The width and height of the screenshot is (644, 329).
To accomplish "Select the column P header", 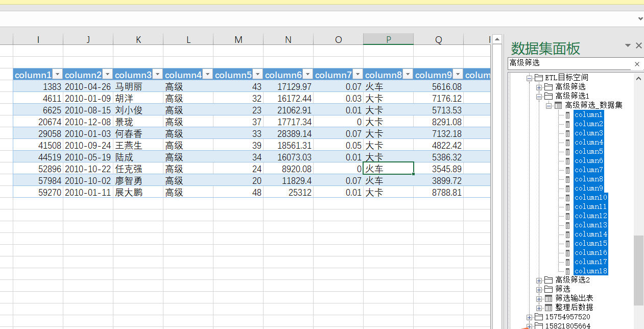I will point(388,39).
